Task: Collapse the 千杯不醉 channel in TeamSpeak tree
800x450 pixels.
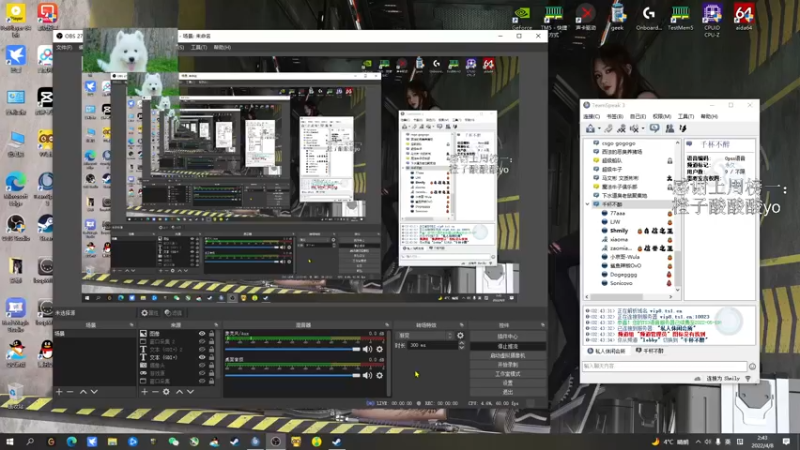Action: click(588, 204)
